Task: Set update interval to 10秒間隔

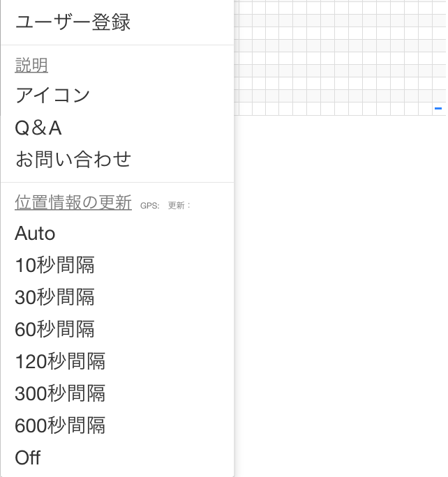Action: (54, 265)
